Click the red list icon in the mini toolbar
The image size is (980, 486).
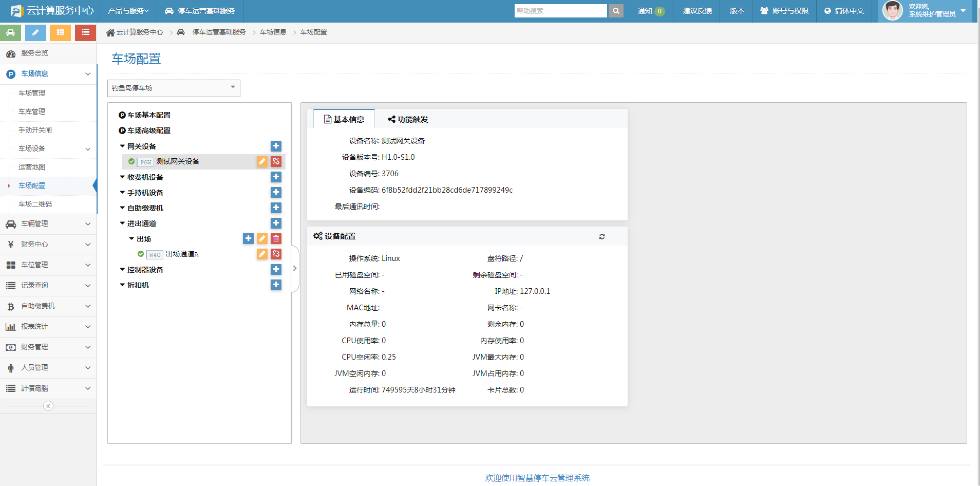tap(85, 32)
